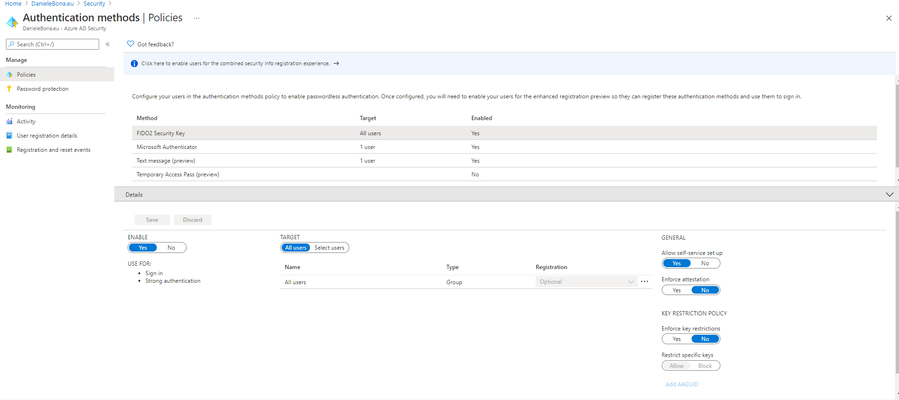The height and width of the screenshot is (400, 899).
Task: Click the Group type cell
Action: (x=454, y=282)
